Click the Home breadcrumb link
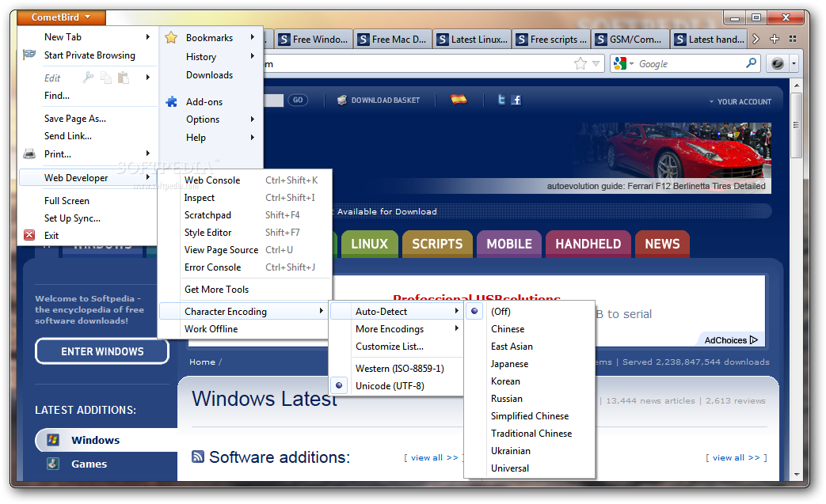Image resolution: width=826 pixels, height=504 pixels. pyautogui.click(x=202, y=362)
